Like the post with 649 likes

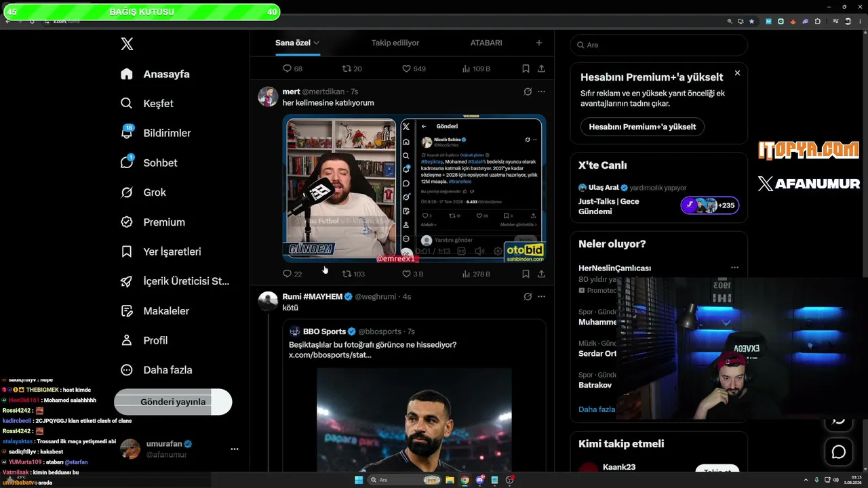pyautogui.click(x=414, y=68)
